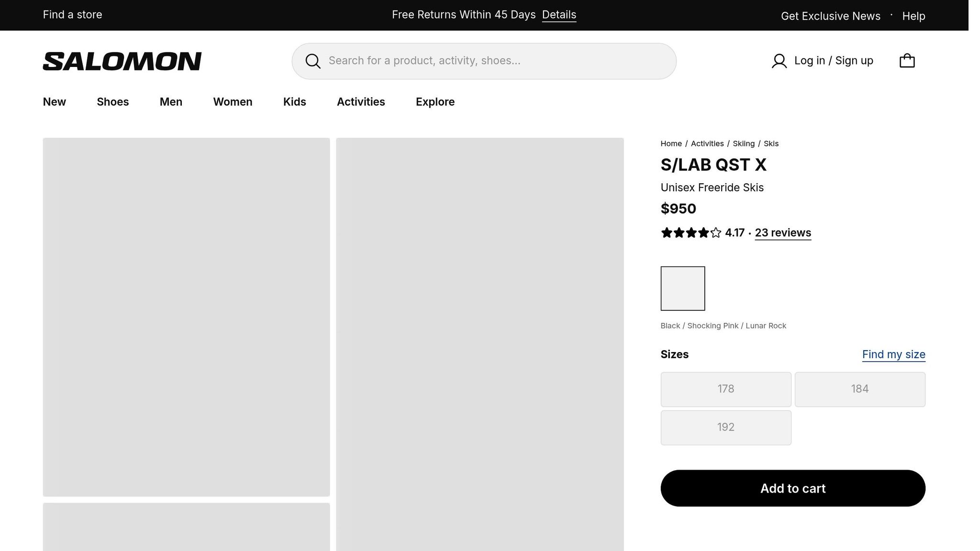Open the first product image
Image resolution: width=980 pixels, height=551 pixels.
point(186,317)
